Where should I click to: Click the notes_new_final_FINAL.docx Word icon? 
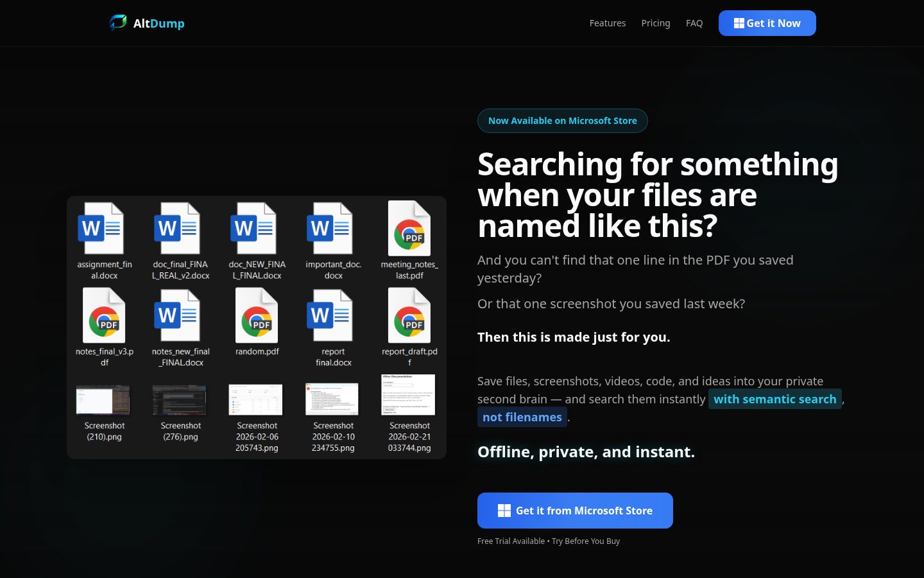(177, 315)
